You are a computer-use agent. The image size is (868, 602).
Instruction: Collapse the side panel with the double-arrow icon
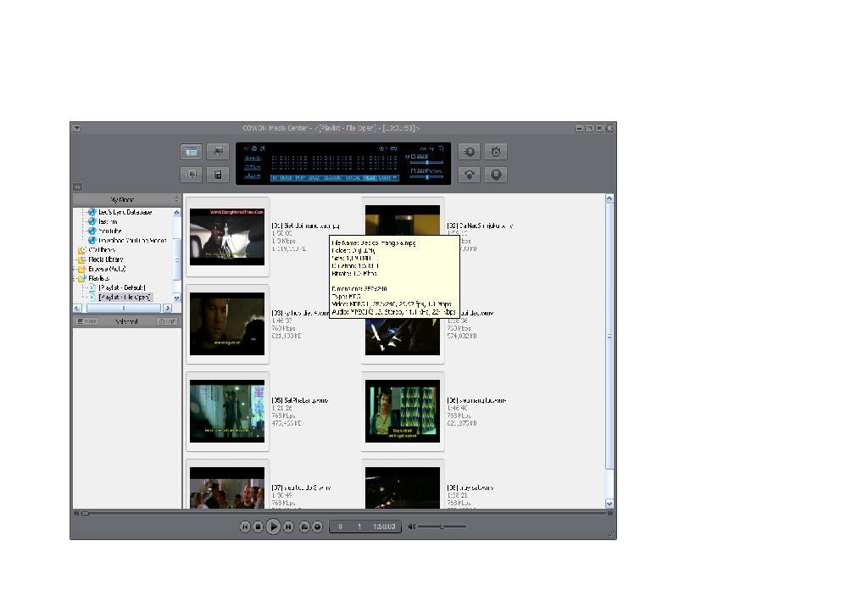coord(77,187)
